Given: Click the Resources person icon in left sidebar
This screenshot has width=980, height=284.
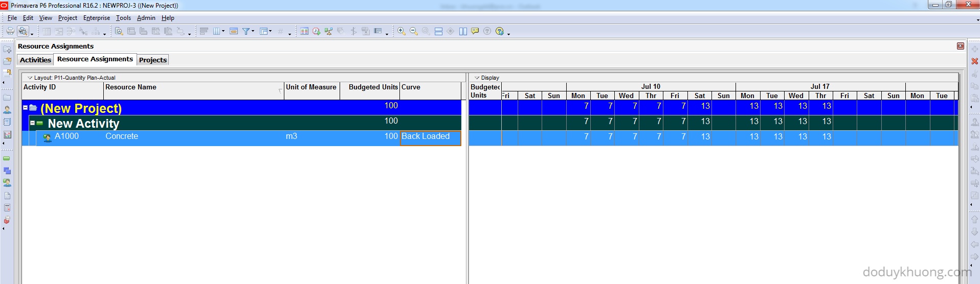Looking at the screenshot, I should [x=7, y=110].
